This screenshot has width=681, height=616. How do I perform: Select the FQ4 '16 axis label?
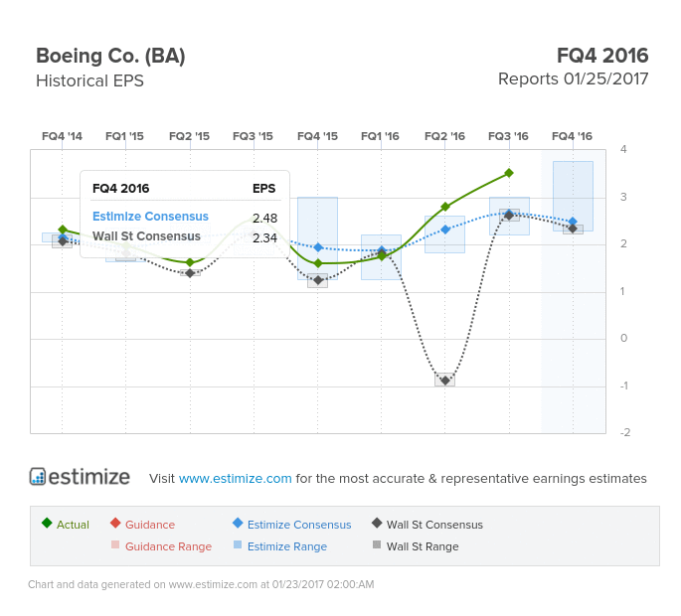pyautogui.click(x=572, y=136)
